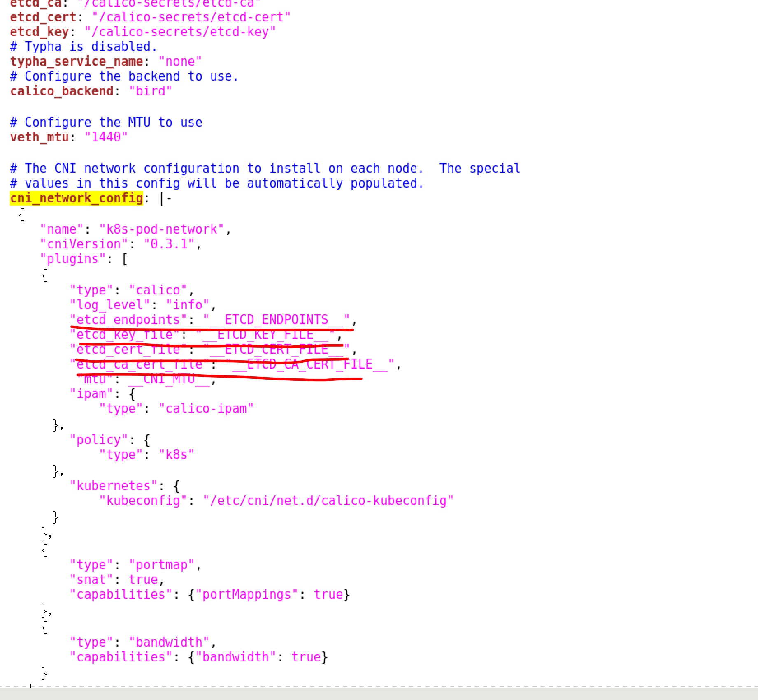Click the "plugins" key
758x700 pixels.
pos(73,259)
